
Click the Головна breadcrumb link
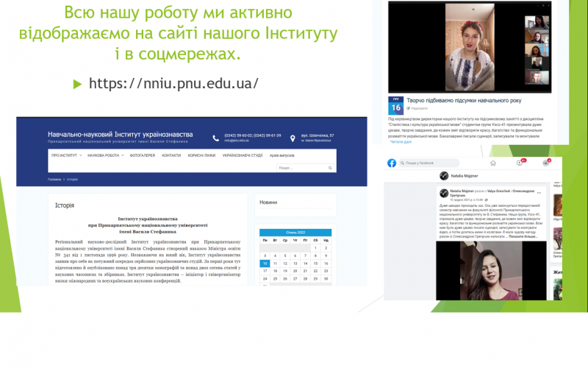tap(55, 179)
